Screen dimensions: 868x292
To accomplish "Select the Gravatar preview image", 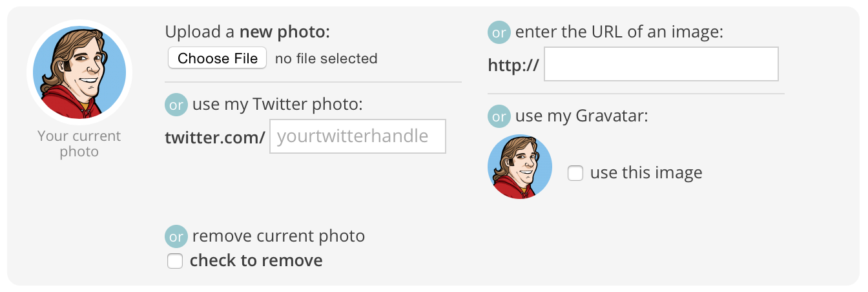I will click(520, 167).
